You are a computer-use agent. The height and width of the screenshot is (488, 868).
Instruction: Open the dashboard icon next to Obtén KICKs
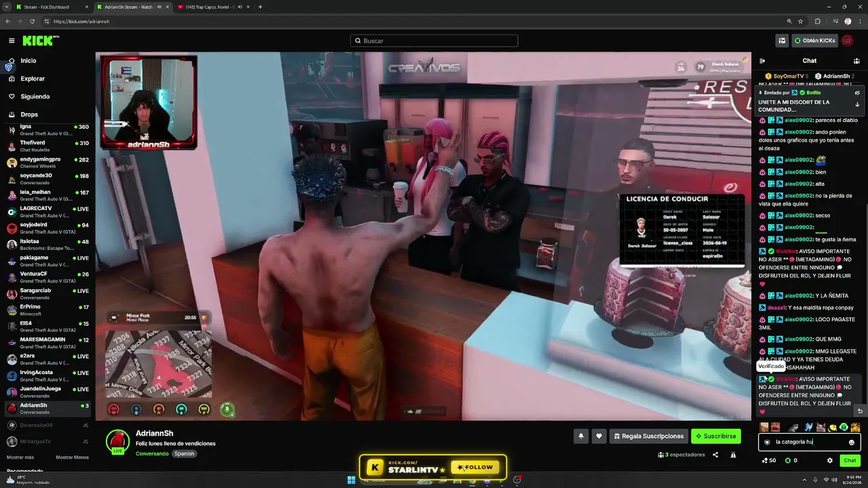782,41
